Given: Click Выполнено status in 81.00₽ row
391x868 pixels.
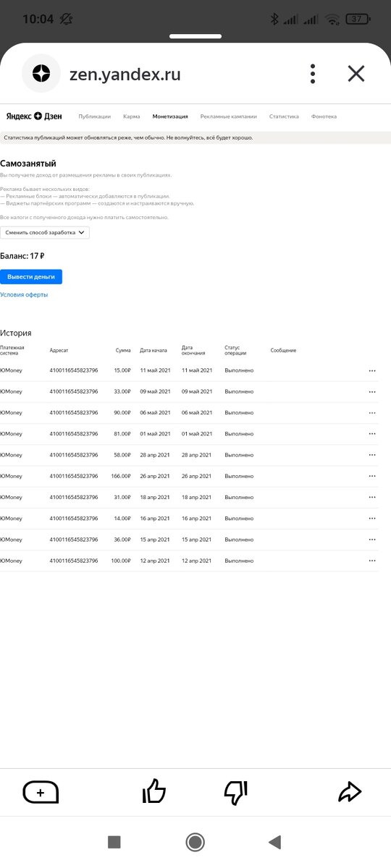Looking at the screenshot, I should coord(239,434).
